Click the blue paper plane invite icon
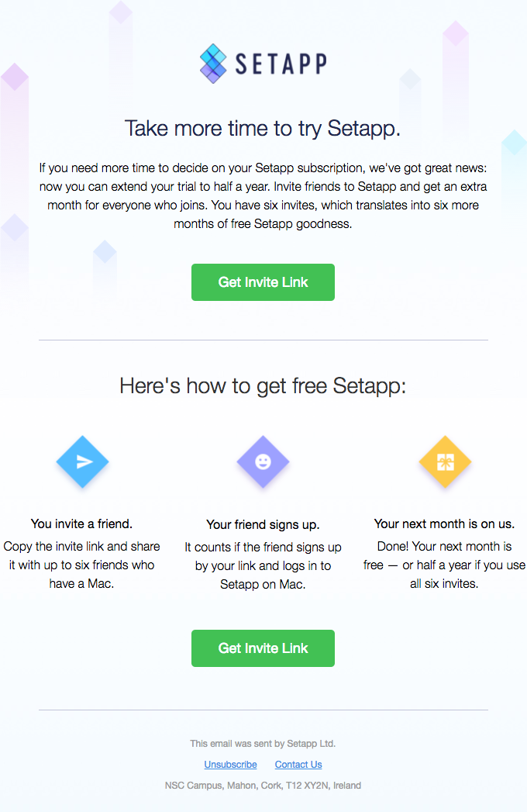This screenshot has width=527, height=812. click(82, 461)
